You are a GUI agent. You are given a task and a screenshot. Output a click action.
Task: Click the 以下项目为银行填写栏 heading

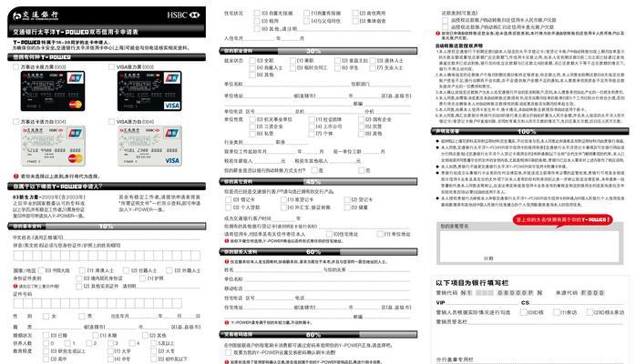(x=472, y=283)
